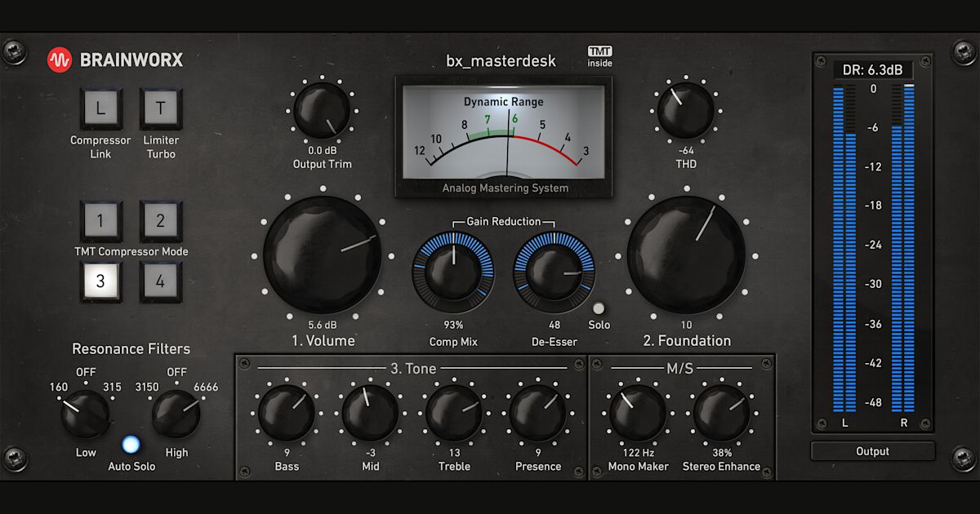Click the 0.0 dB Output Trim value
The width and height of the screenshot is (980, 514).
pyautogui.click(x=322, y=150)
